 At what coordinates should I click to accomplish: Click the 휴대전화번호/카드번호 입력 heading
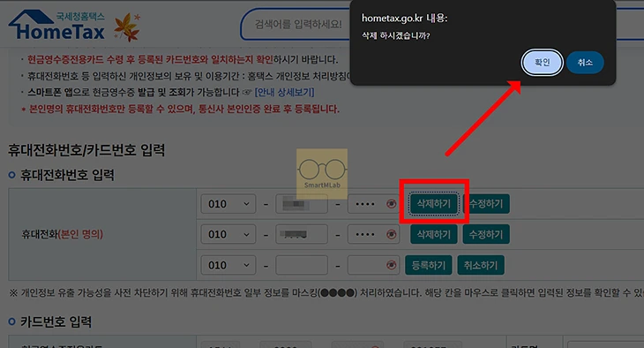[86, 150]
